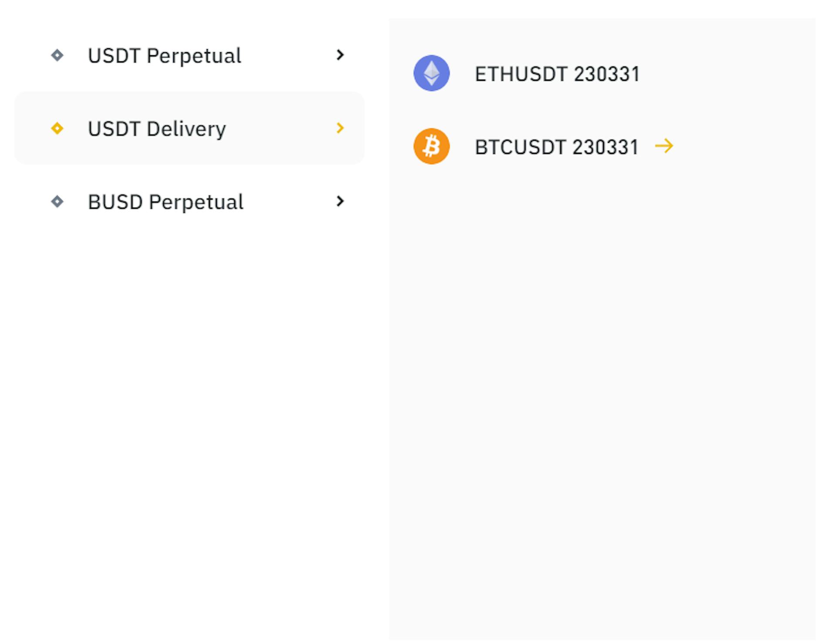This screenshot has height=644, width=836.
Task: Click the number 230331 in the ETHUSDT row
Action: click(607, 74)
